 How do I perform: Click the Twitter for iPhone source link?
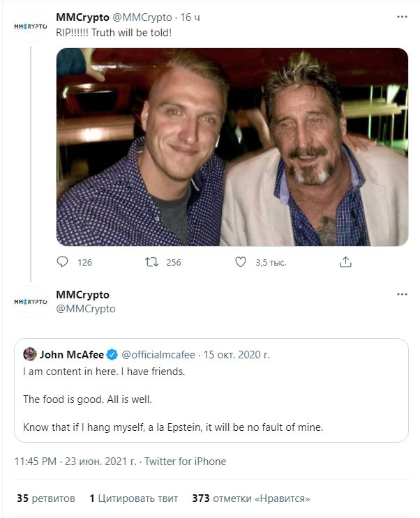[185, 461]
